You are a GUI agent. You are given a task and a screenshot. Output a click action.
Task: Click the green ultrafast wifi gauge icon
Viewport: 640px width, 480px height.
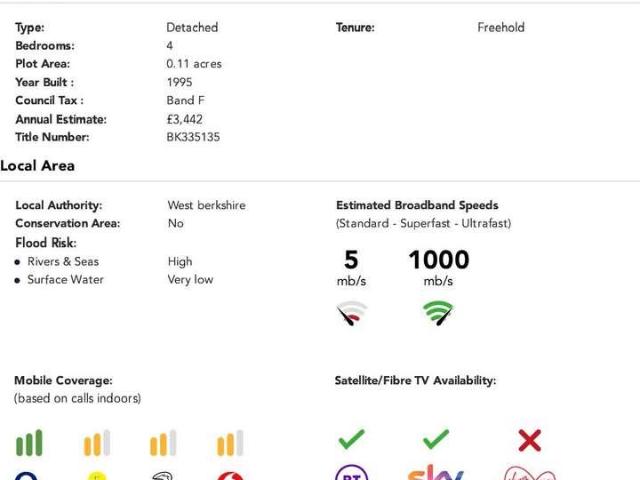(438, 313)
